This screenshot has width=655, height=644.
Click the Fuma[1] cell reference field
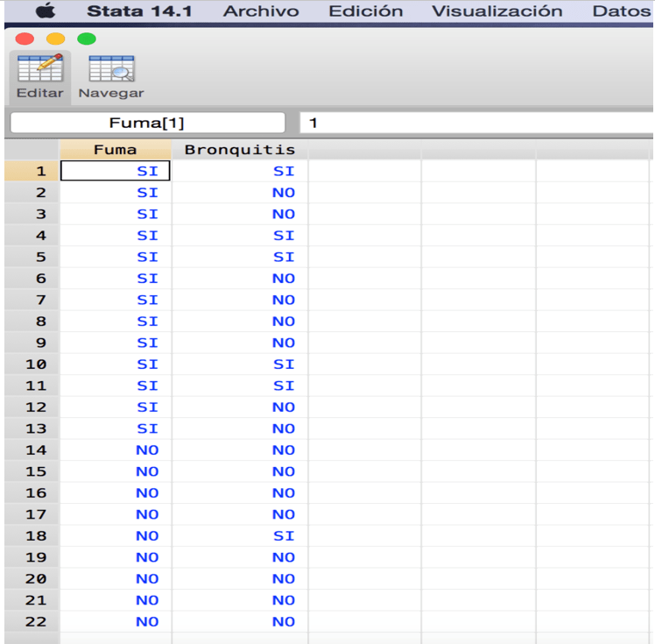coord(147,123)
